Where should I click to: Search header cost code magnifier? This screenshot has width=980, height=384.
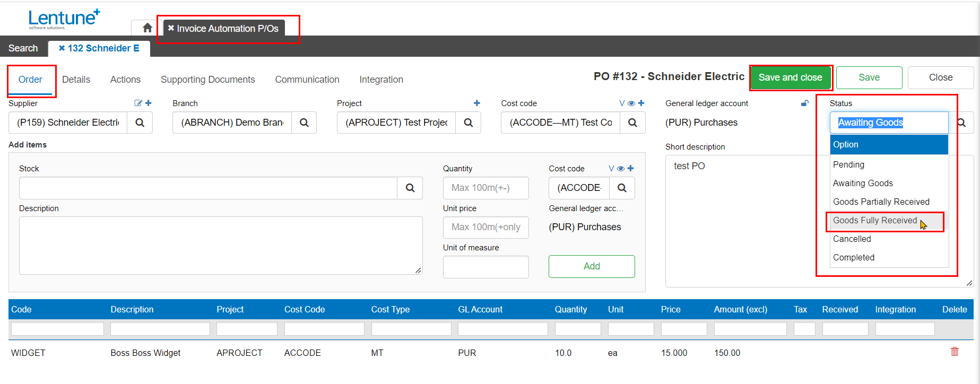click(x=632, y=123)
